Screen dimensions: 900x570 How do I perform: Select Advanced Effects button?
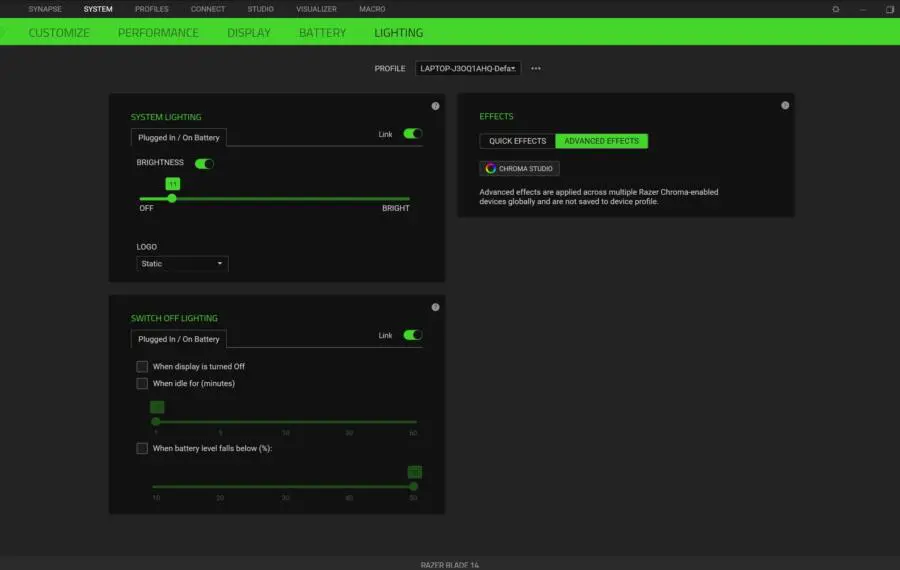pos(601,141)
